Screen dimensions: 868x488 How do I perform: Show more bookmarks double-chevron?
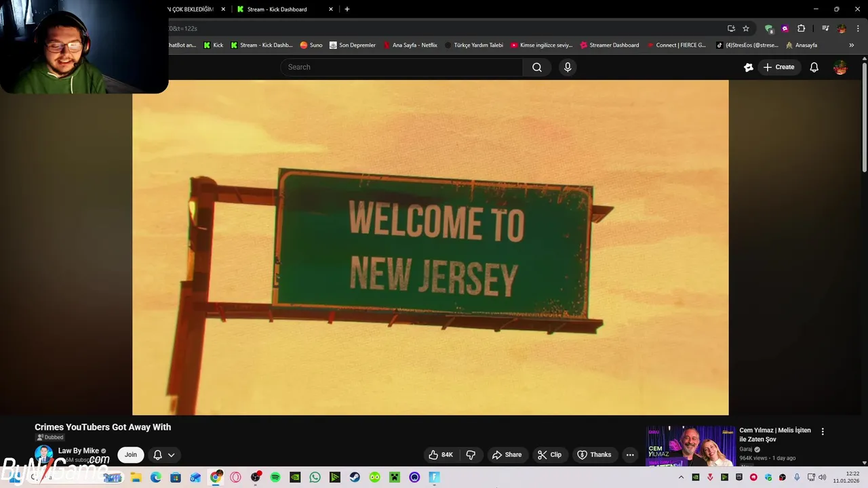[x=851, y=45]
